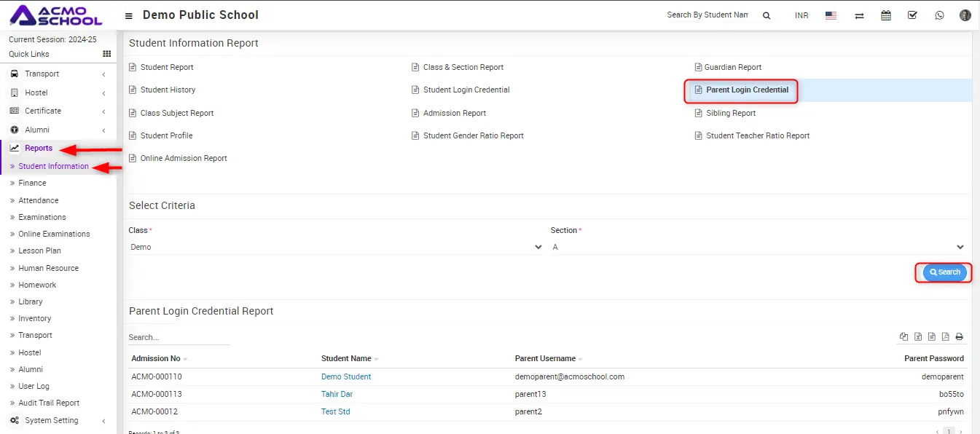
Task: Copy the report table data
Action: [904, 336]
